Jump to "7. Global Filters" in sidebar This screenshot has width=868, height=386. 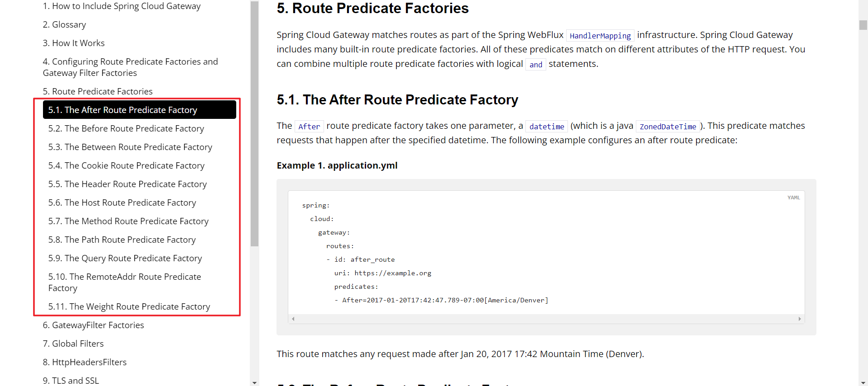click(x=73, y=344)
